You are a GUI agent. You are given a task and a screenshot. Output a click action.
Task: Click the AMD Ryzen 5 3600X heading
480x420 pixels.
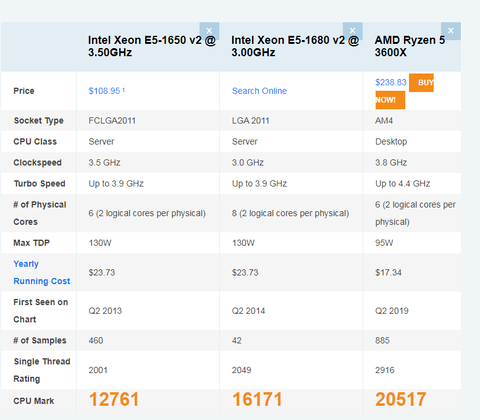coord(410,46)
